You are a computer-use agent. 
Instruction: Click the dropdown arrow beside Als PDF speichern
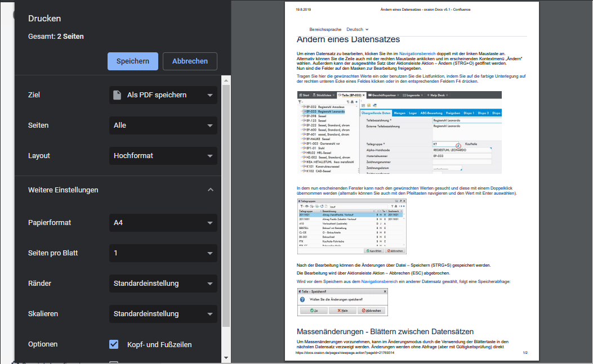point(210,95)
